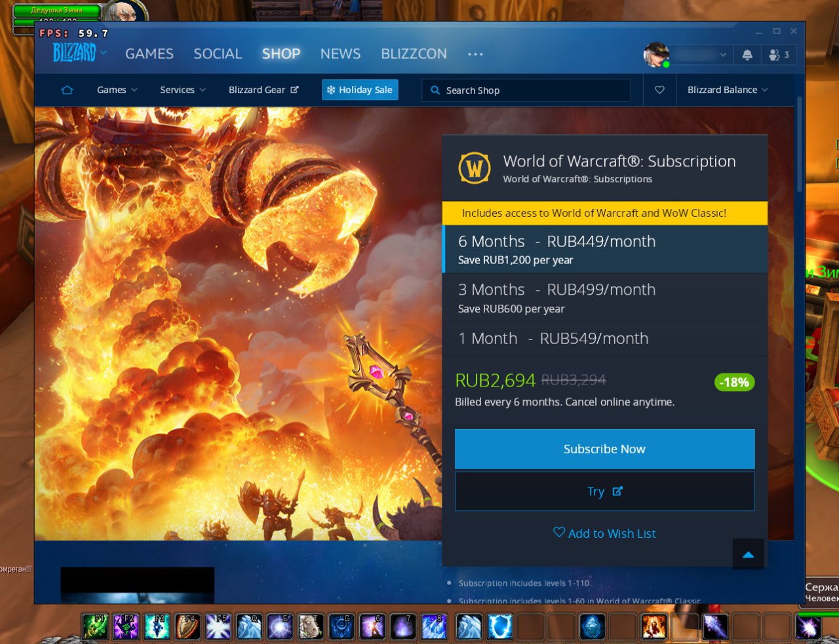Cast the ice barrier shield spell icon
Screen dimensions: 839x644
pos(499,627)
